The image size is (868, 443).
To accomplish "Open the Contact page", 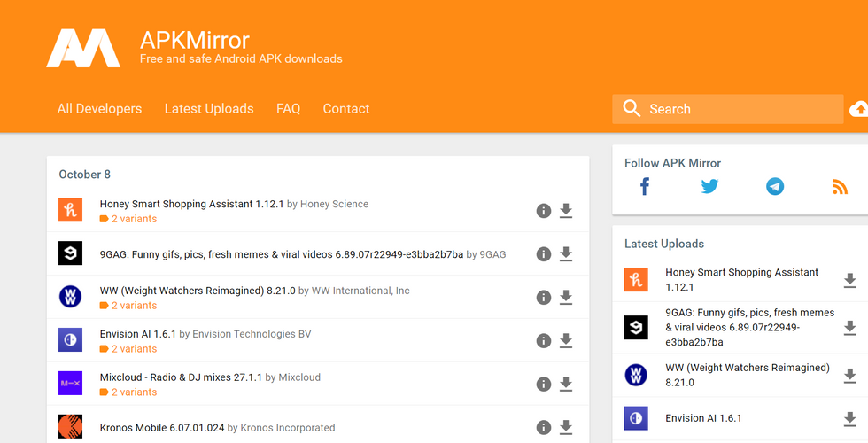I will (x=346, y=108).
